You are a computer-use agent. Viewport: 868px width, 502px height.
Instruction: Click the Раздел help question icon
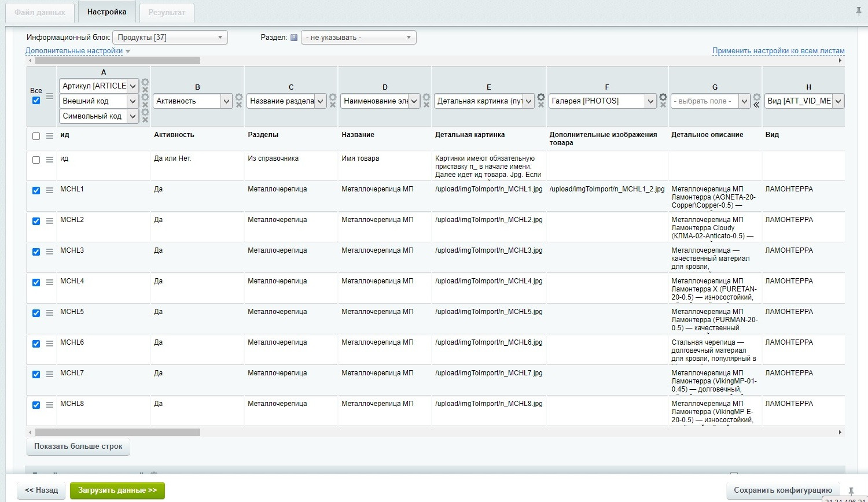point(294,38)
